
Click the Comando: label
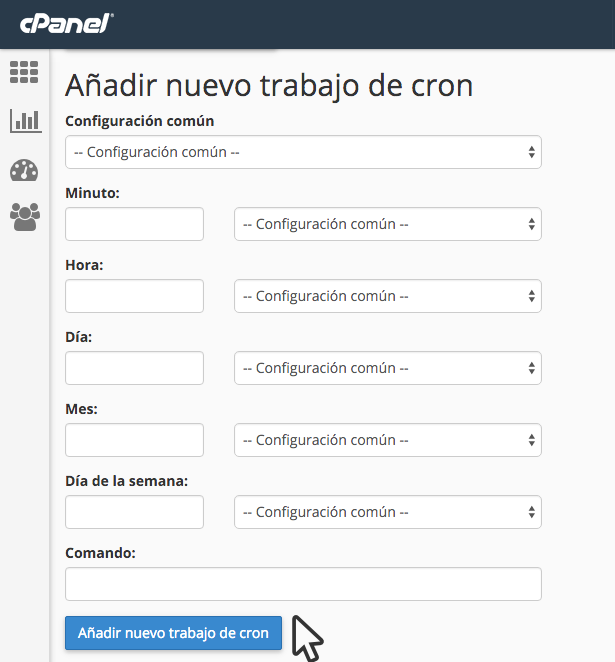tap(100, 553)
